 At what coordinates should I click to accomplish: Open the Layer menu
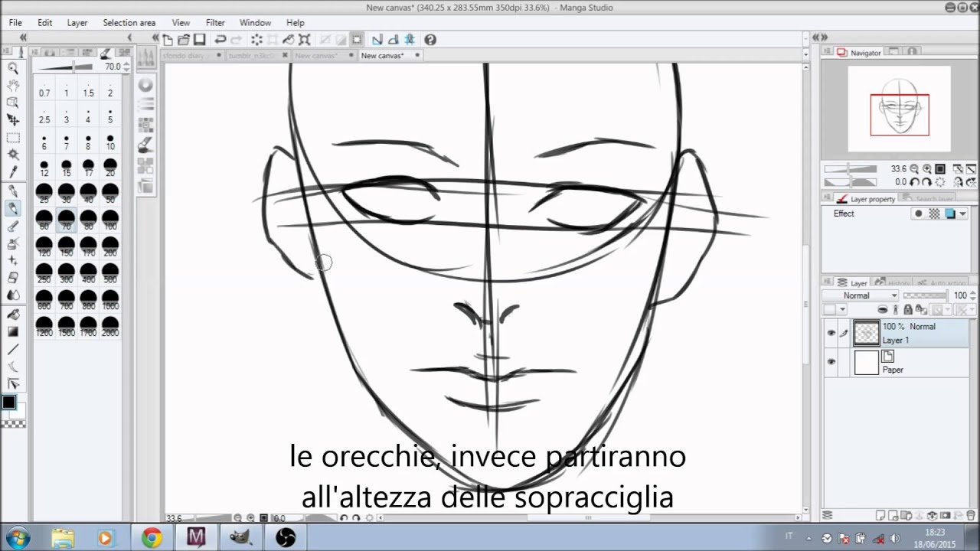point(77,23)
